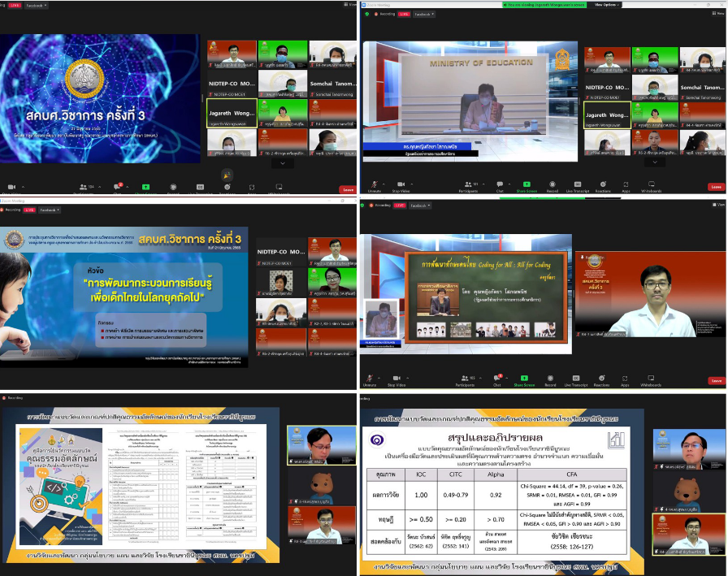Viewport: 728px width, 576px height.
Task: Click the green encryption shield, top-right window
Action: [366, 14]
